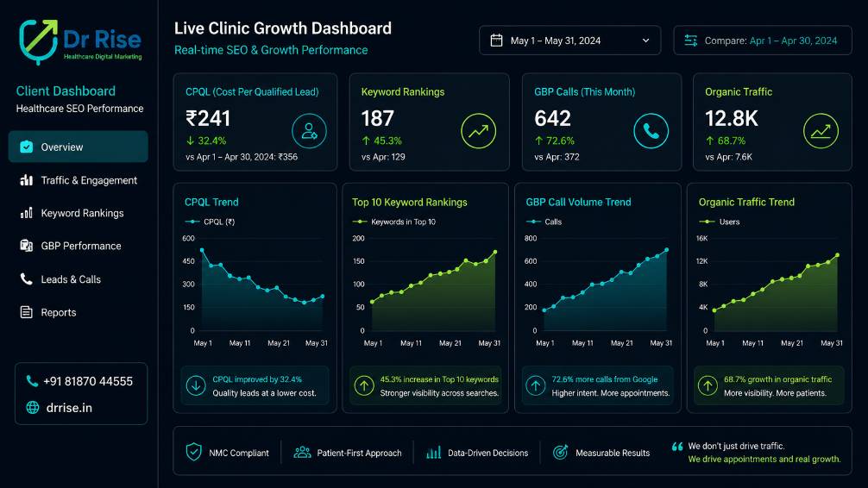The image size is (868, 488).
Task: Click the quotation mark icon
Action: coord(677,447)
